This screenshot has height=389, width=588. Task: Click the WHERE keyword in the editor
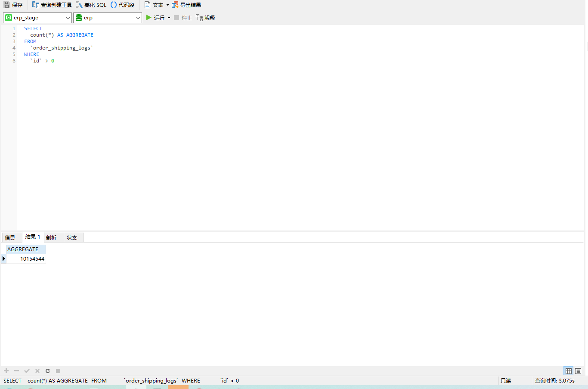tap(31, 54)
